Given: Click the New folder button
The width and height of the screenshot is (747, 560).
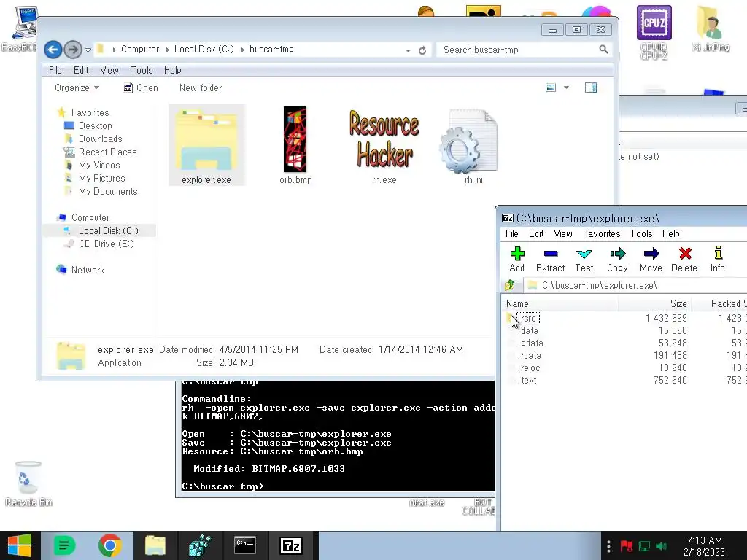Looking at the screenshot, I should (x=201, y=87).
